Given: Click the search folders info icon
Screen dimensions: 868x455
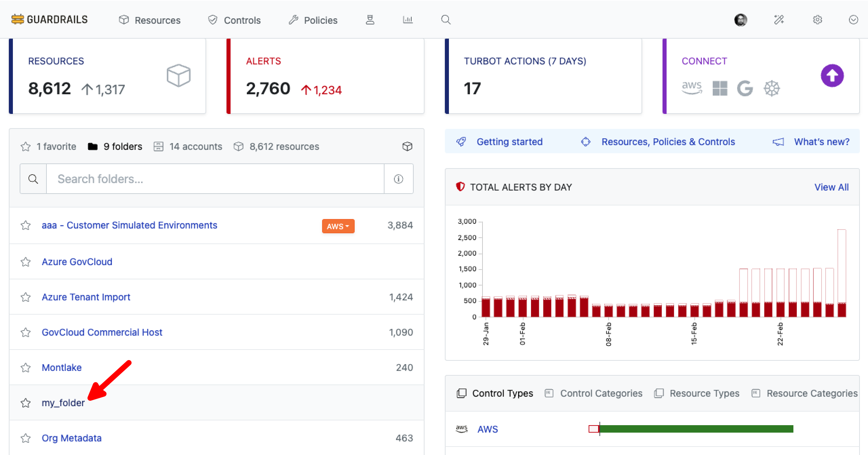Looking at the screenshot, I should click(398, 179).
